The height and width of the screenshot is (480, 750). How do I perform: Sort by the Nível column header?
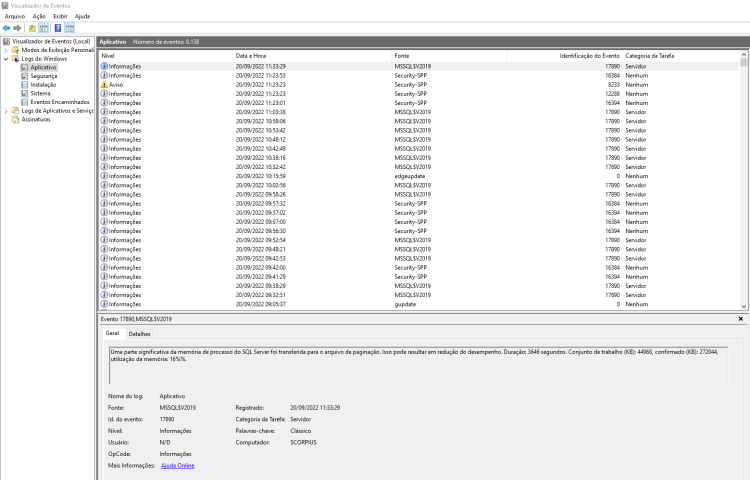pos(166,56)
